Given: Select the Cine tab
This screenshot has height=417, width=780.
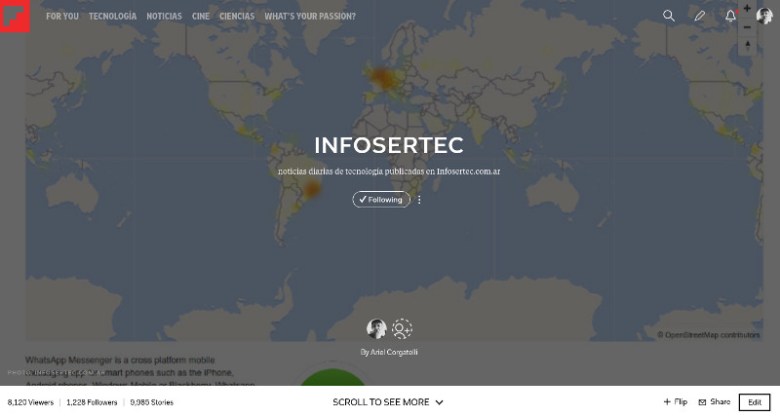Looking at the screenshot, I should click(200, 16).
